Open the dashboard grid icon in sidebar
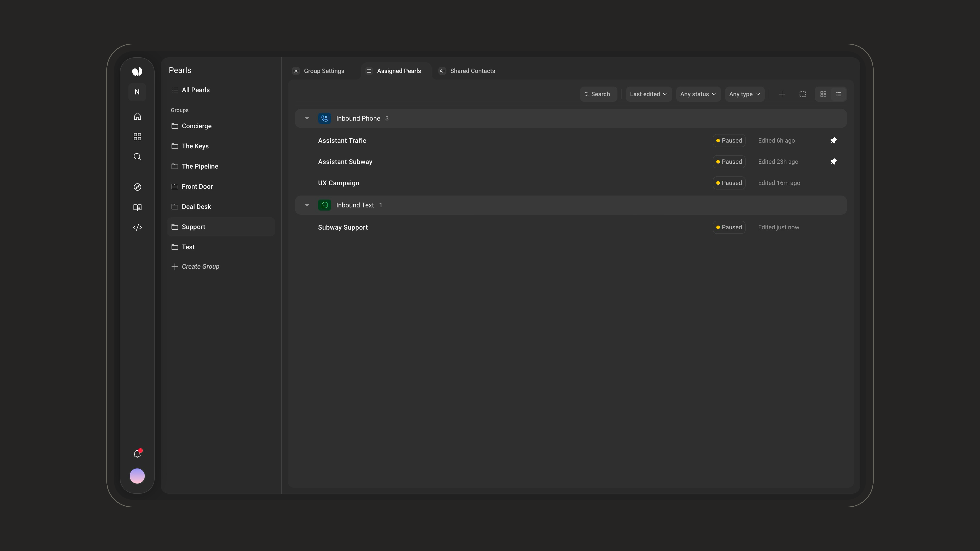Viewport: 980px width, 551px height. (x=137, y=137)
